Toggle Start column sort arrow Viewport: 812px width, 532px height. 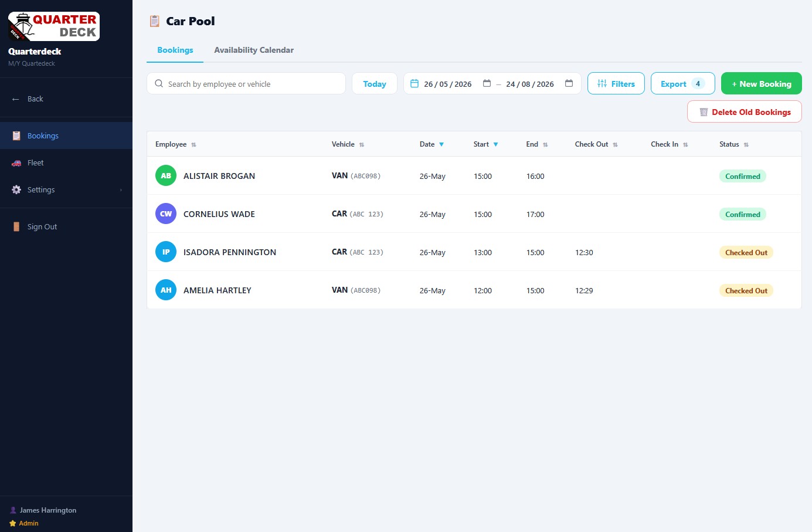click(x=495, y=144)
